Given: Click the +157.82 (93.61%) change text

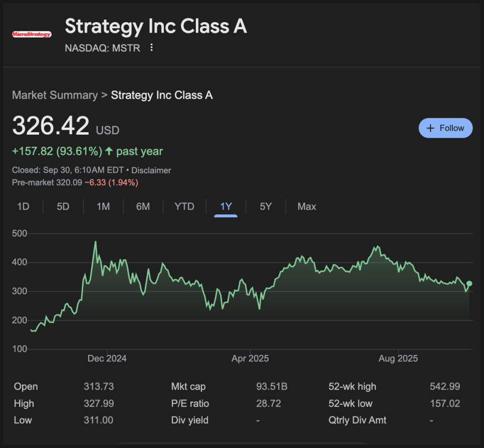Looking at the screenshot, I should pos(57,151).
